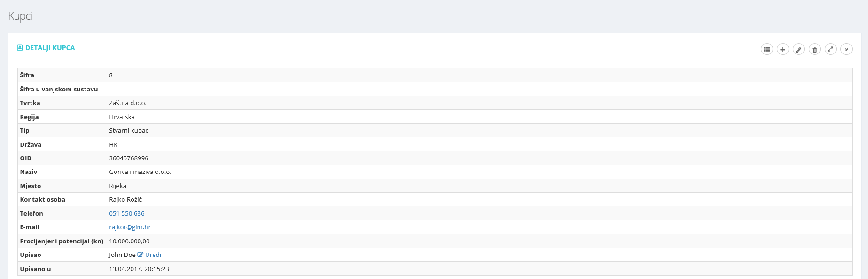Edit customer using the pencil icon
The width and height of the screenshot is (868, 279).
coord(799,49)
